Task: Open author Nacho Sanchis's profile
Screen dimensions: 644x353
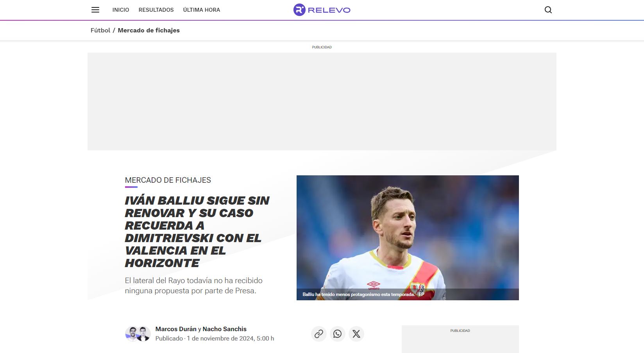Action: [x=224, y=329]
